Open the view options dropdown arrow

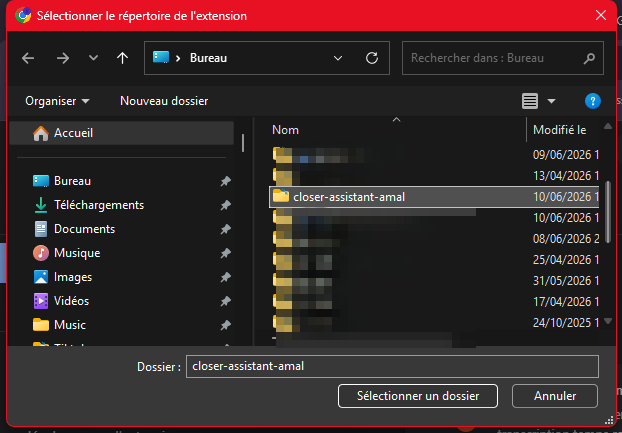click(551, 101)
